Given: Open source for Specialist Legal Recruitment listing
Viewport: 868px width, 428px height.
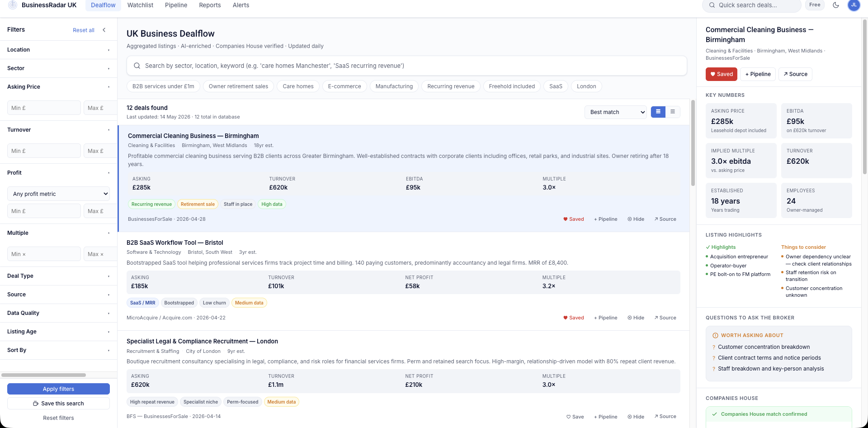Looking at the screenshot, I should point(665,417).
